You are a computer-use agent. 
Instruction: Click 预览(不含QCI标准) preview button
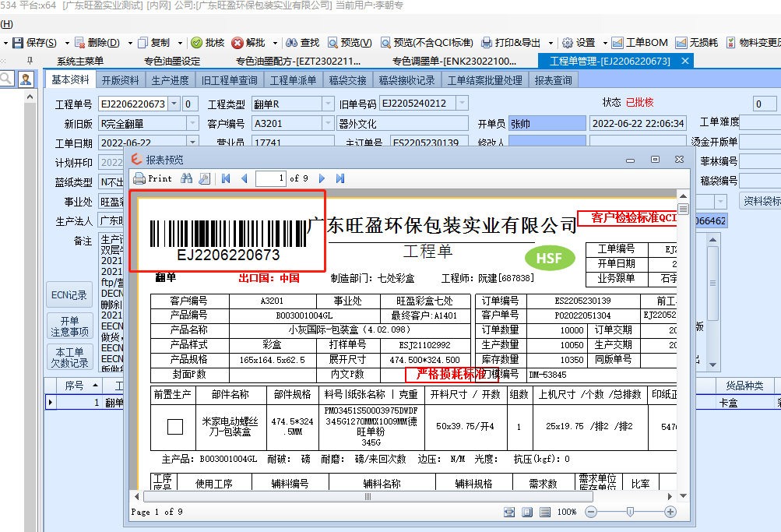[x=427, y=43]
